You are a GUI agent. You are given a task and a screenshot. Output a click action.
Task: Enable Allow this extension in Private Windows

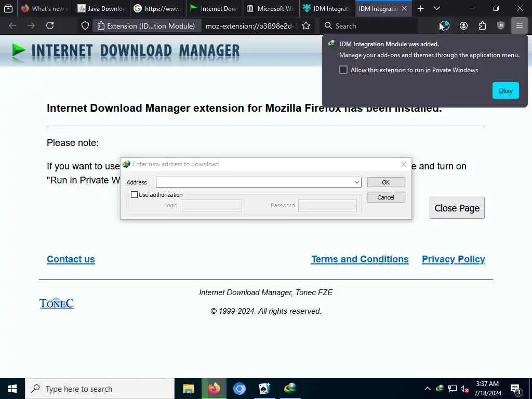tap(343, 70)
